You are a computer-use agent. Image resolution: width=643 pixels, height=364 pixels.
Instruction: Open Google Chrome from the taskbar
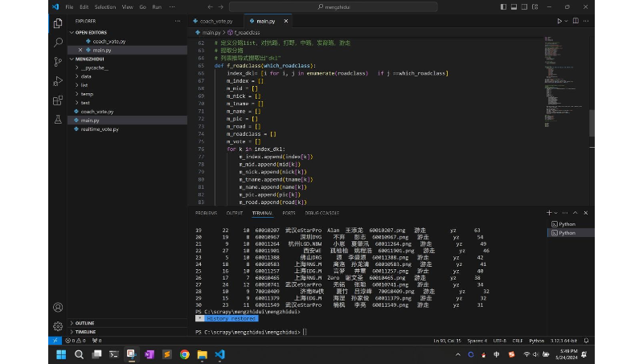pyautogui.click(x=185, y=354)
